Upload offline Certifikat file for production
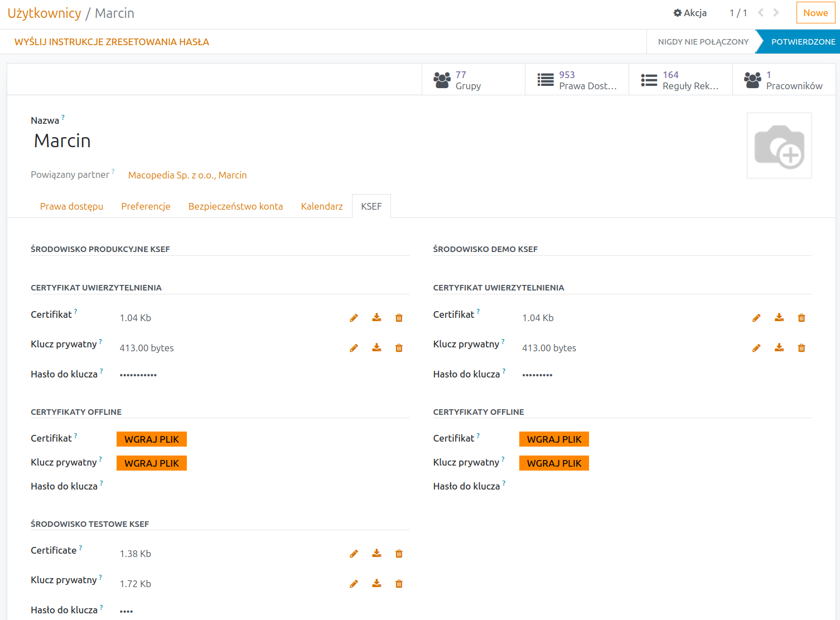Viewport: 840px width, 620px height. coord(152,439)
